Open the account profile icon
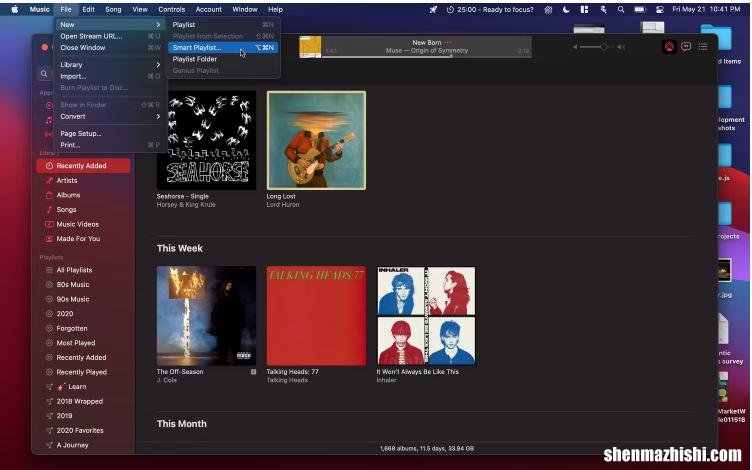Viewport: 752px width, 470px height. tap(669, 47)
